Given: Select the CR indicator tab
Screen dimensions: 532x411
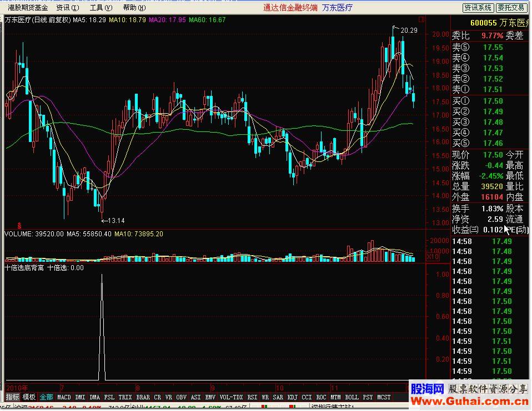Looking at the screenshot, I should (x=157, y=397).
